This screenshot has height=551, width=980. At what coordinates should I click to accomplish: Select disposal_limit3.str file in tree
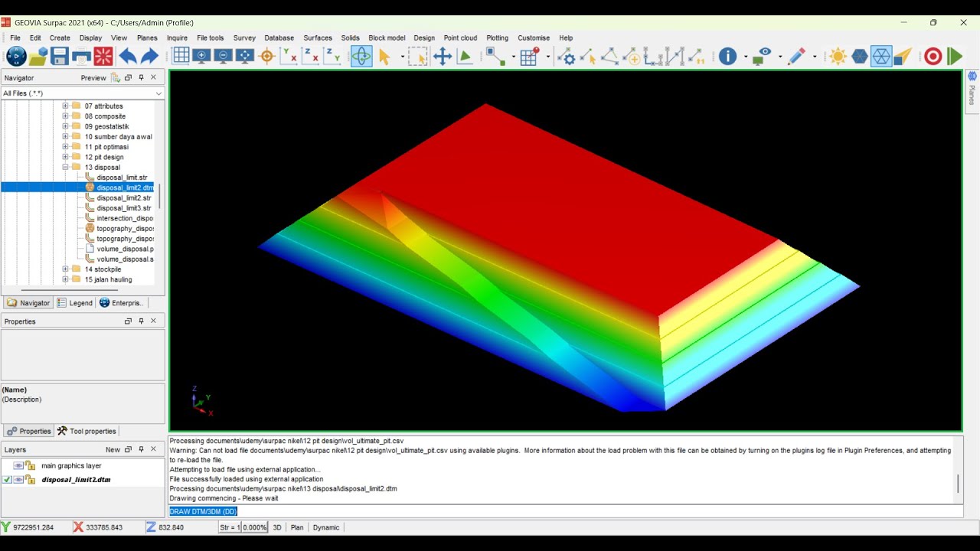[x=124, y=208]
